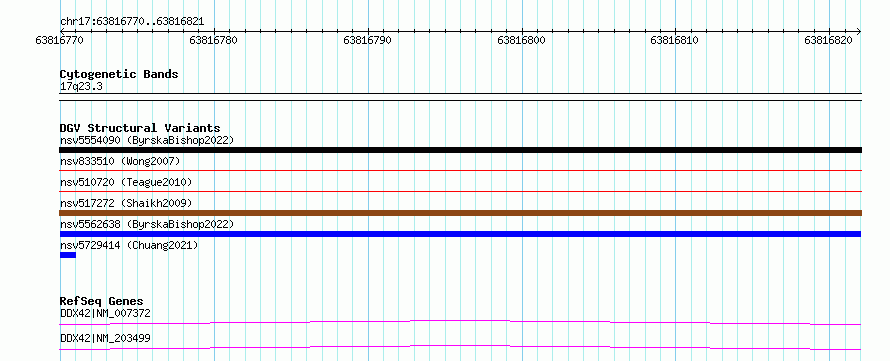Open variant nsv5554090 (ByrskaBishop2022) label

147,140
